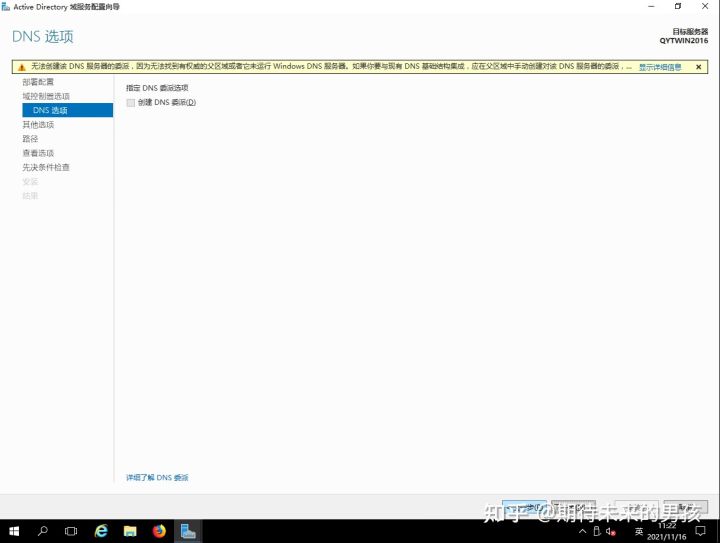Screen dimensions: 720x543
Task: Show hidden system tray icons
Action: click(582, 532)
